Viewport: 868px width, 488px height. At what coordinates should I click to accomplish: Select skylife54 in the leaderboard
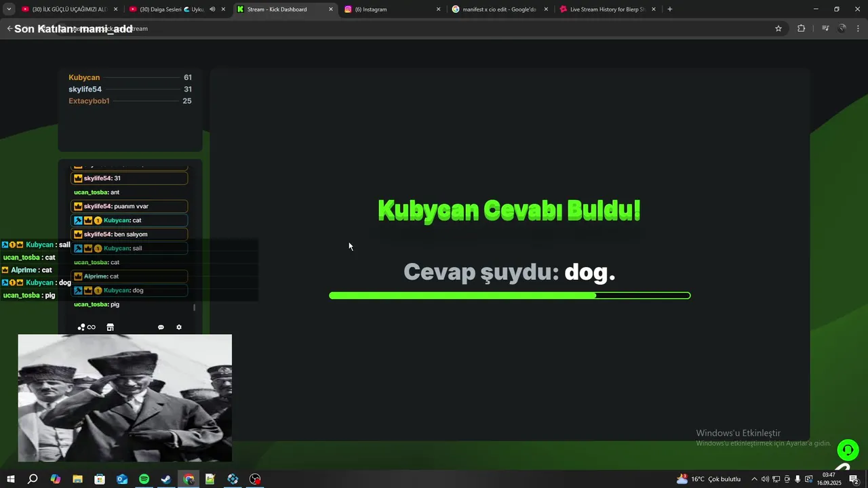pyautogui.click(x=85, y=89)
